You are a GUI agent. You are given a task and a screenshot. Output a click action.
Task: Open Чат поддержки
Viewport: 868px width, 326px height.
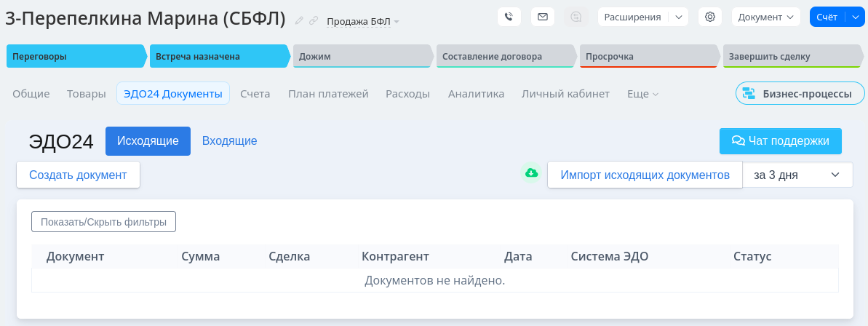pos(780,141)
